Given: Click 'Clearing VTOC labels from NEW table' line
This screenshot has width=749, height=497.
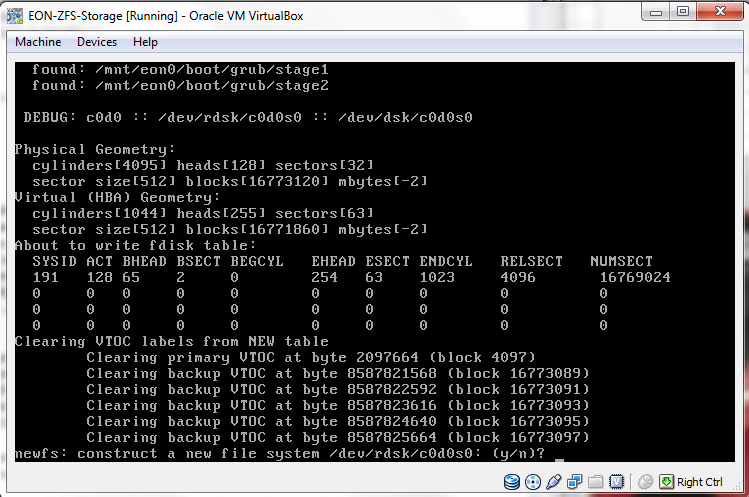Looking at the screenshot, I should pyautogui.click(x=171, y=341).
